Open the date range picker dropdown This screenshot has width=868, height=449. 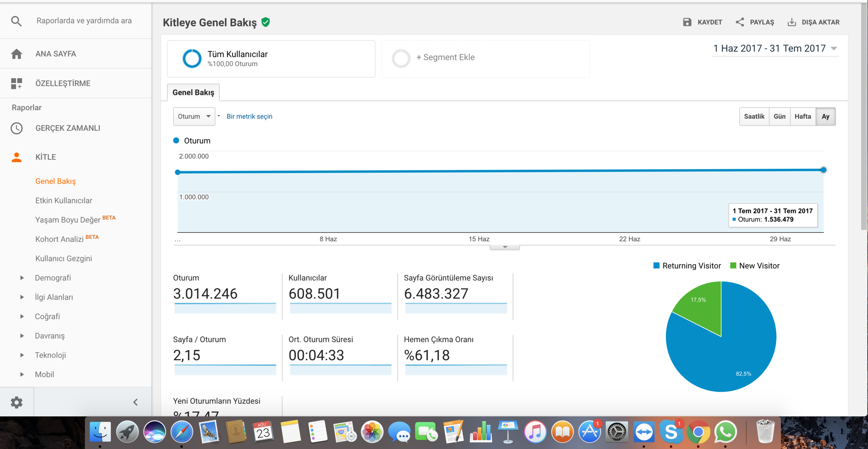point(774,48)
